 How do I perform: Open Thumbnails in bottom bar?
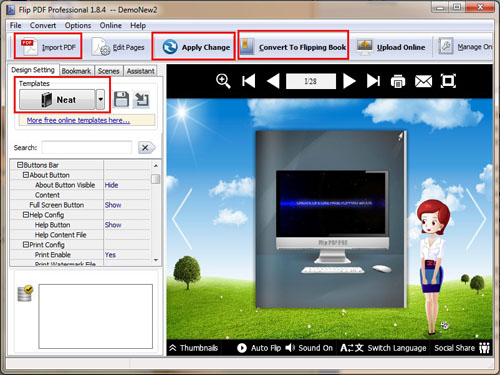click(193, 348)
